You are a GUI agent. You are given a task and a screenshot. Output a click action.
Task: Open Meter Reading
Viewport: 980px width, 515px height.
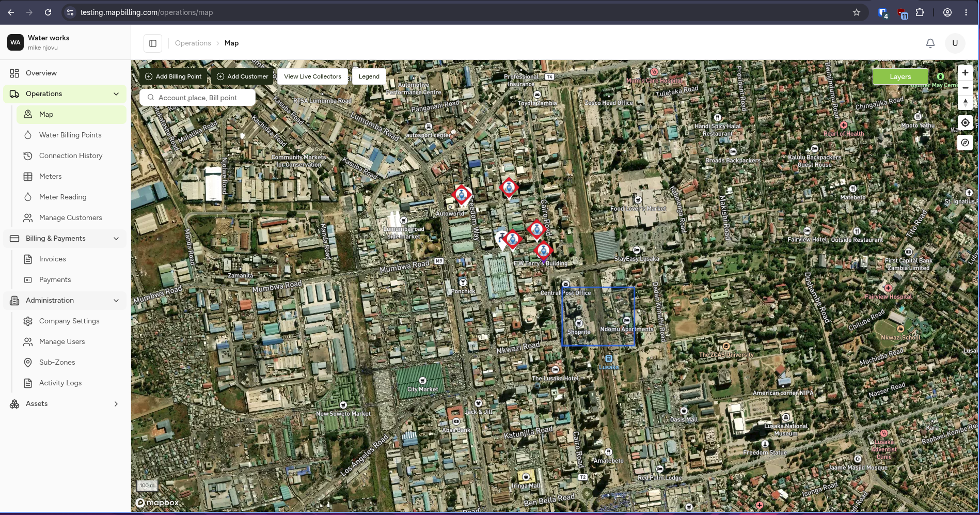coord(71,197)
